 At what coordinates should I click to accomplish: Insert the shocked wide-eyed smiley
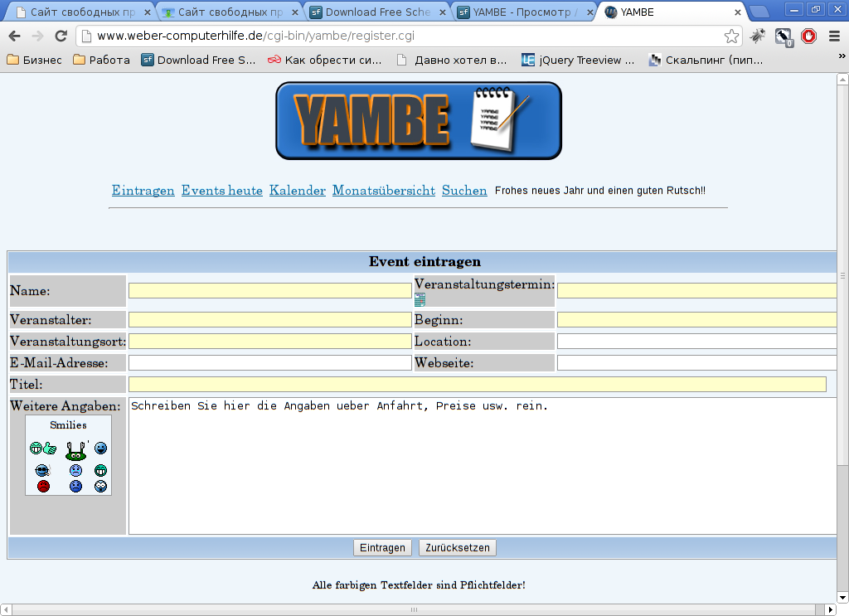pyautogui.click(x=100, y=486)
